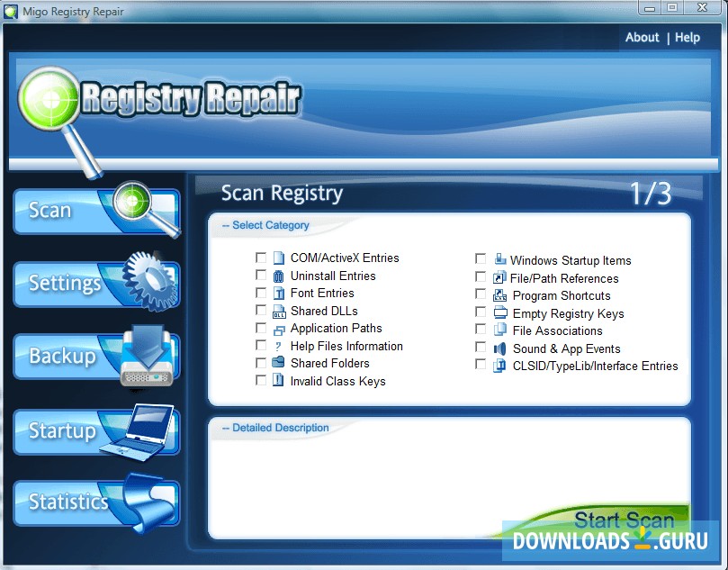The width and height of the screenshot is (728, 570).
Task: Click the Help Files Information question icon
Action: (x=279, y=346)
